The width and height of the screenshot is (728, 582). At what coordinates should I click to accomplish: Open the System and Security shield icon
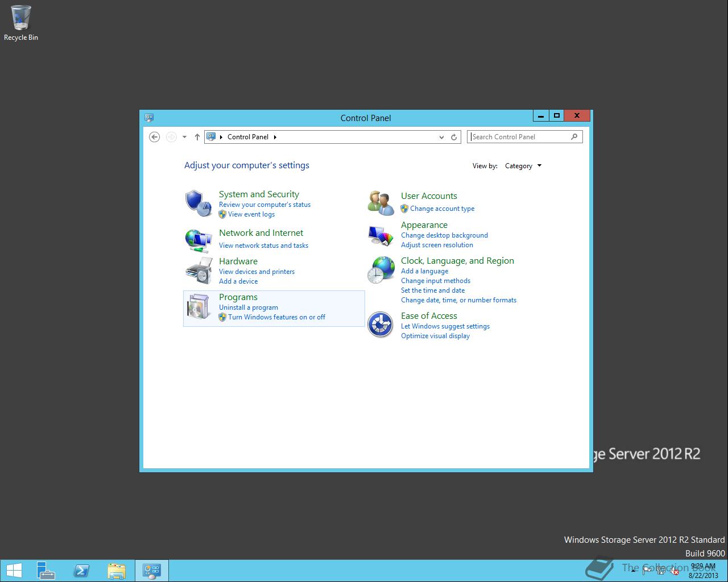[x=198, y=203]
